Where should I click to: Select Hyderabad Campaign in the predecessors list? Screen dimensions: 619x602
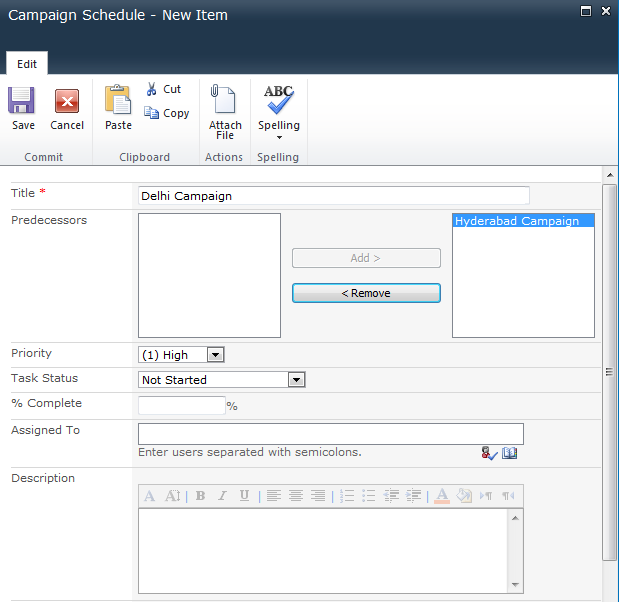pyautogui.click(x=523, y=221)
